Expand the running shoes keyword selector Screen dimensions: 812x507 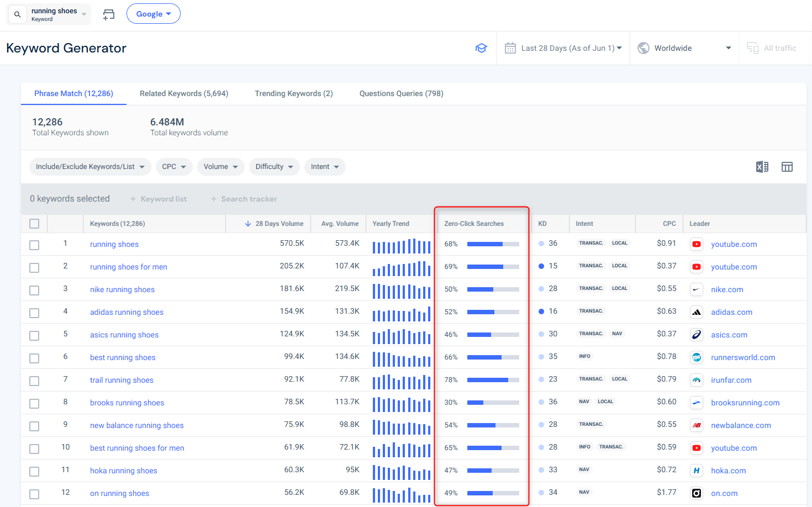pyautogui.click(x=49, y=14)
